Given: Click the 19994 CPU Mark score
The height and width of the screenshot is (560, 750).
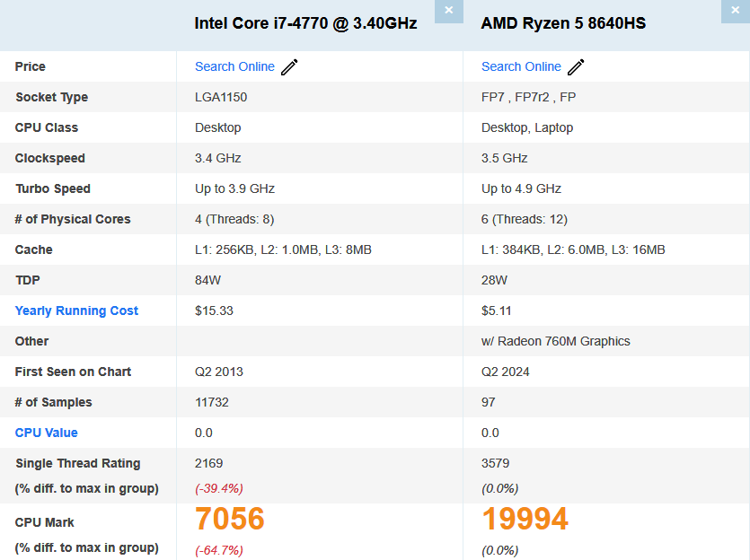Looking at the screenshot, I should [525, 520].
